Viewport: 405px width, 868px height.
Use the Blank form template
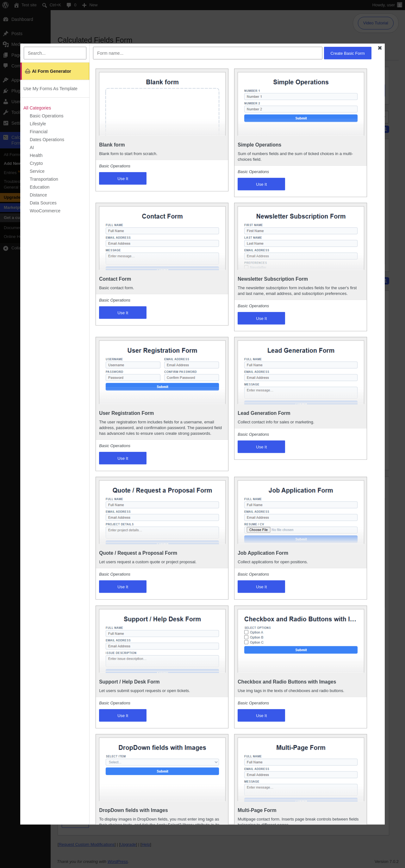click(123, 178)
